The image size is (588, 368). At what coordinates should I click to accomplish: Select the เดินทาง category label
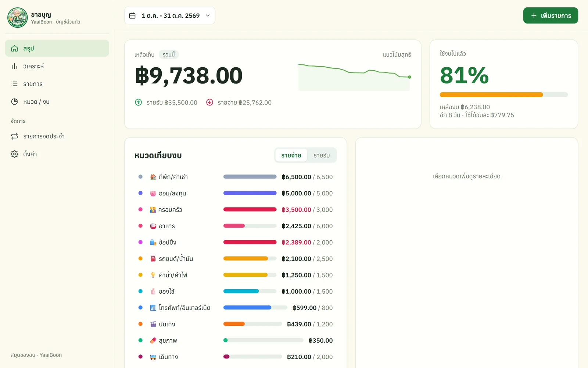pos(168,357)
